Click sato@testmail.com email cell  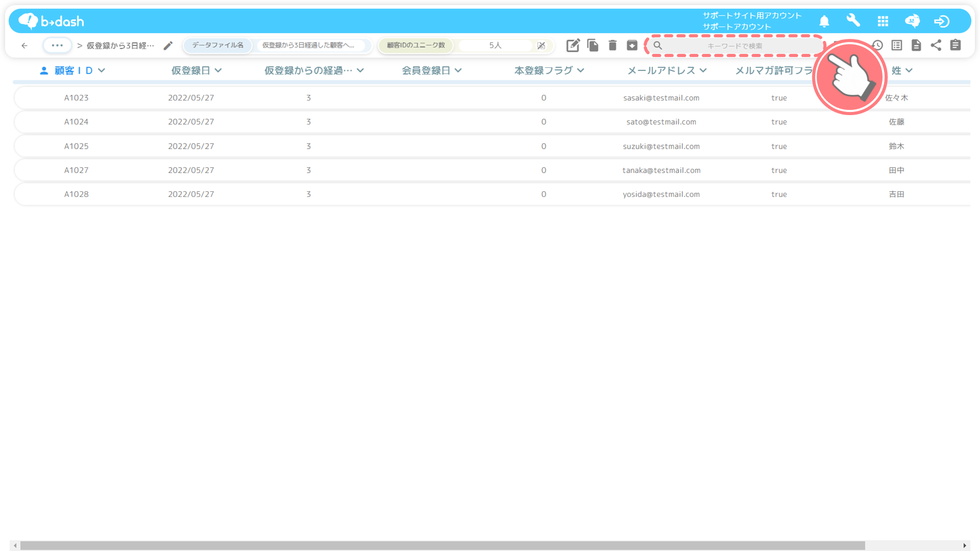pos(661,122)
